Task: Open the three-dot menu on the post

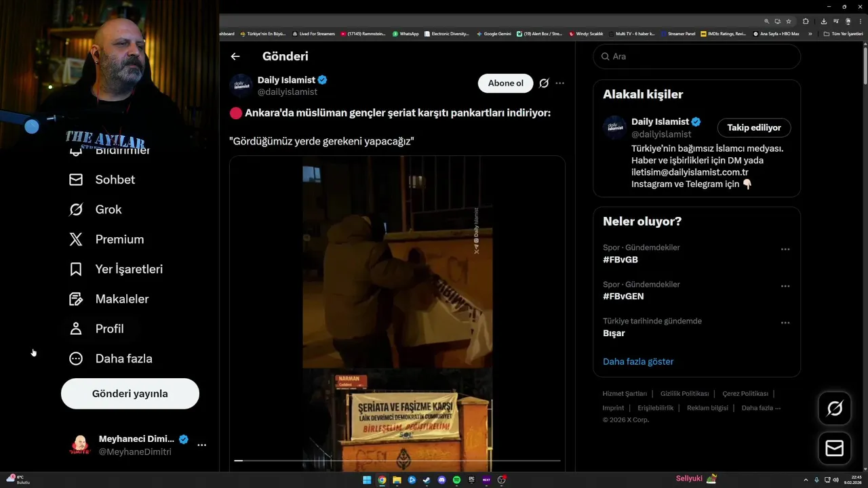Action: 560,83
